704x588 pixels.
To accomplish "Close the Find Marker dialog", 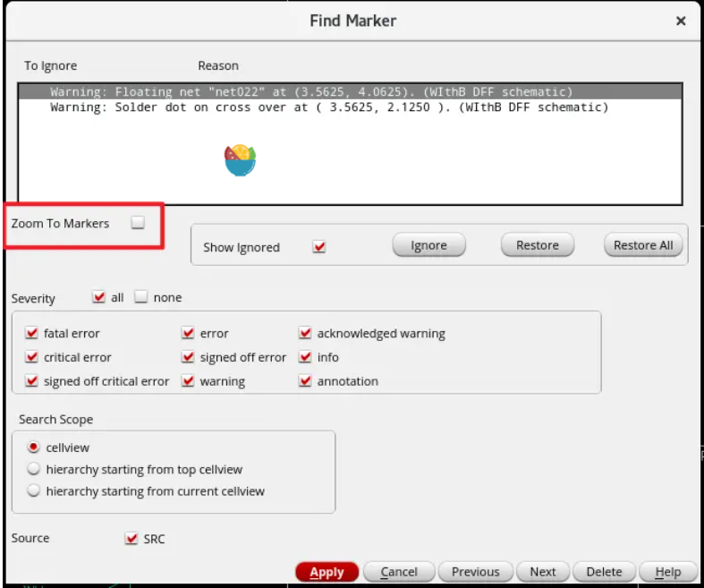I will click(x=681, y=21).
